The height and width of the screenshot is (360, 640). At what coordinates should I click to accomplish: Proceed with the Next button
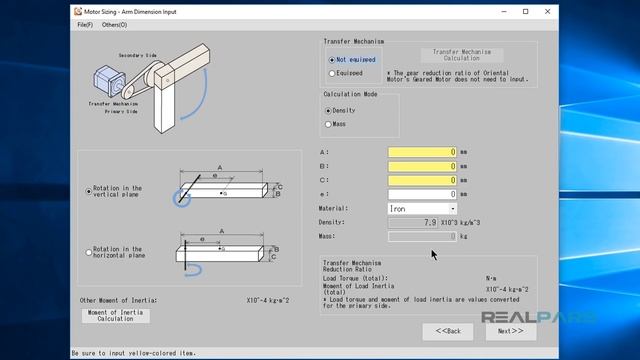point(511,331)
